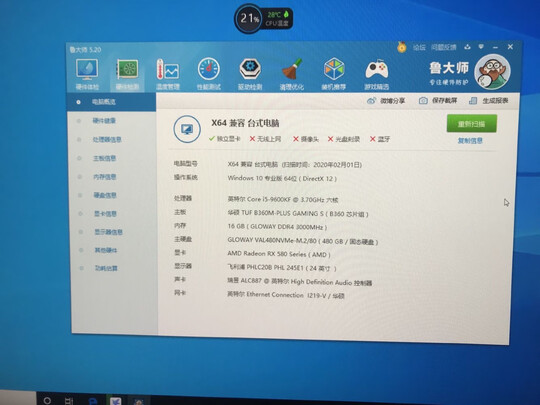540x405 pixels.
Task: Select 电脑概览 in the sidebar
Action: [111, 102]
